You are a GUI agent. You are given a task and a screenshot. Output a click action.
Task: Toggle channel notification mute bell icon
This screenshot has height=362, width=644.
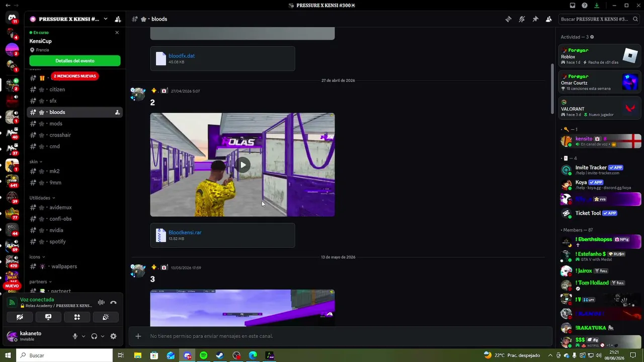(x=522, y=19)
